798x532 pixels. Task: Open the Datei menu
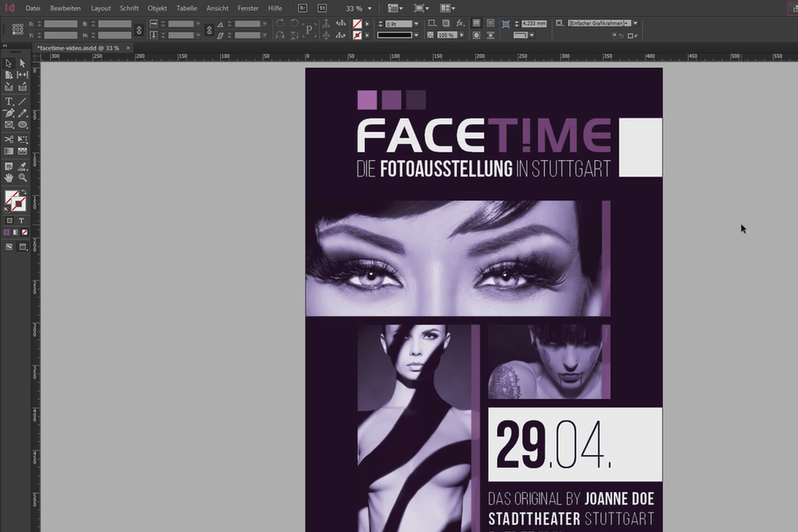pyautogui.click(x=33, y=9)
